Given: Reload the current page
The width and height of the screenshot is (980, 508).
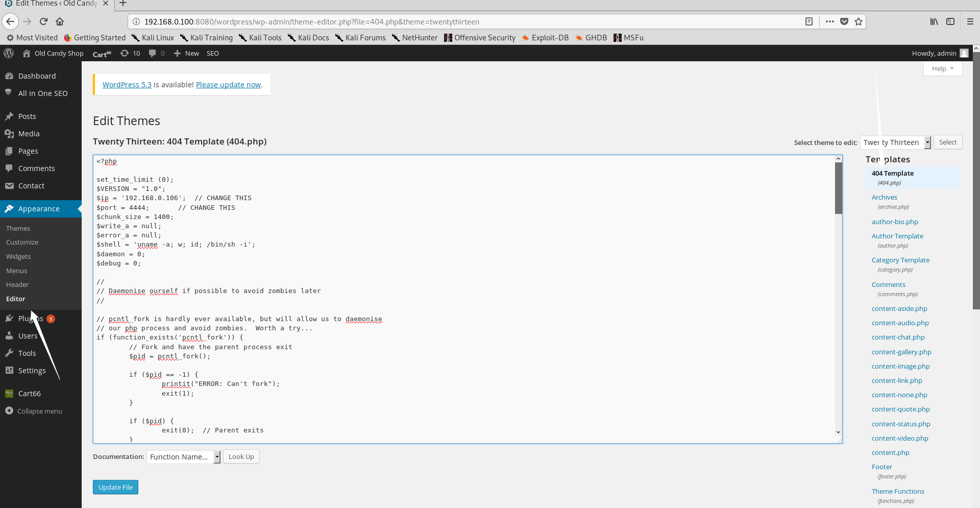Looking at the screenshot, I should tap(43, 21).
